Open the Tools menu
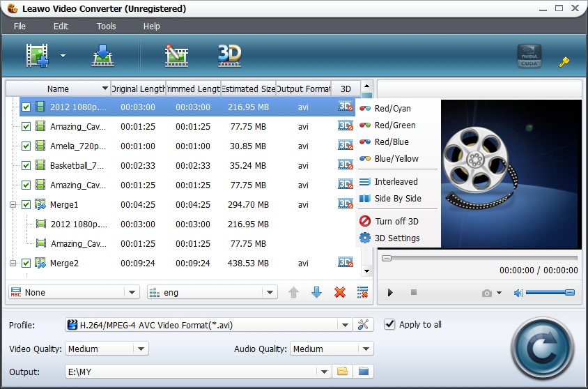This screenshot has height=389, width=588. [x=106, y=26]
